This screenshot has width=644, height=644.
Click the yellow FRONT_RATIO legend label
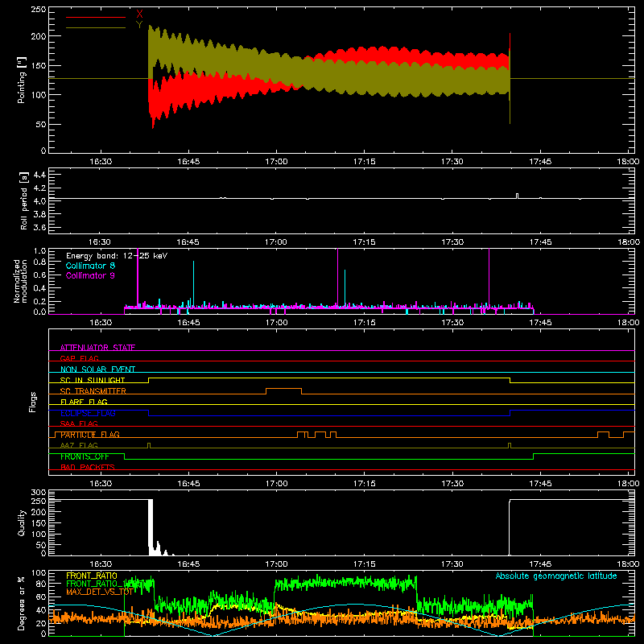point(92,576)
